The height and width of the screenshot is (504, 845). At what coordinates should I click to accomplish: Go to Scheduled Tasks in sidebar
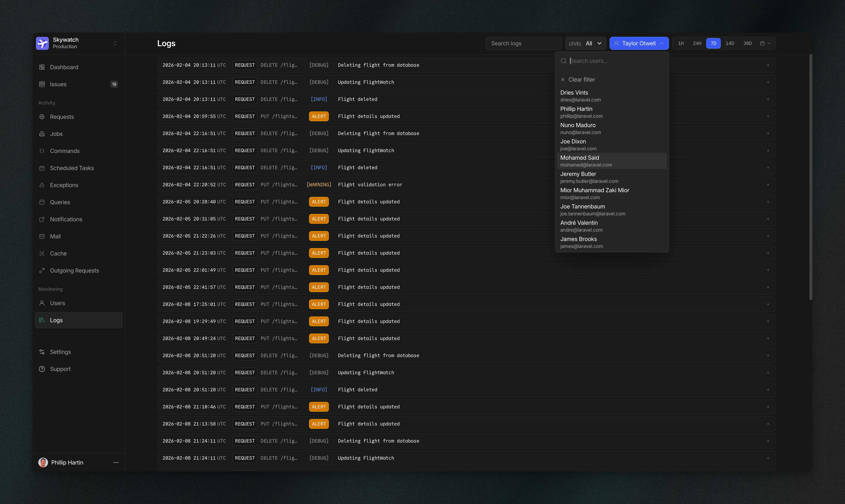point(72,168)
